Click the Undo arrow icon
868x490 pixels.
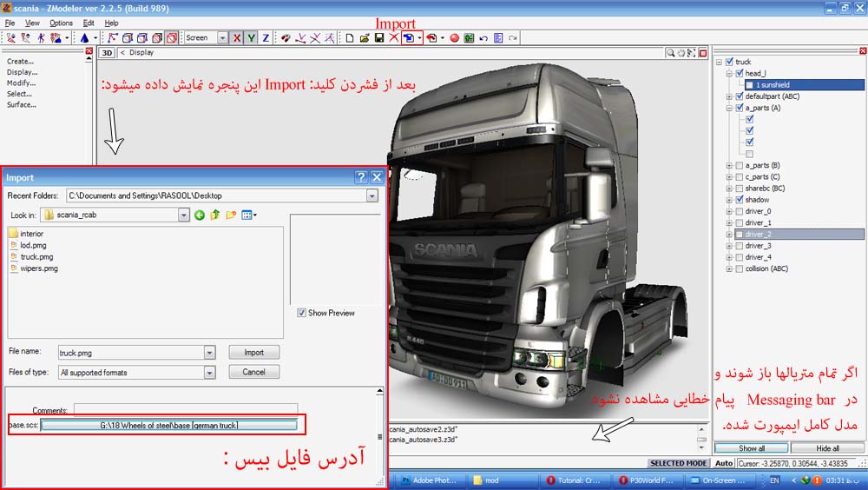click(x=483, y=37)
